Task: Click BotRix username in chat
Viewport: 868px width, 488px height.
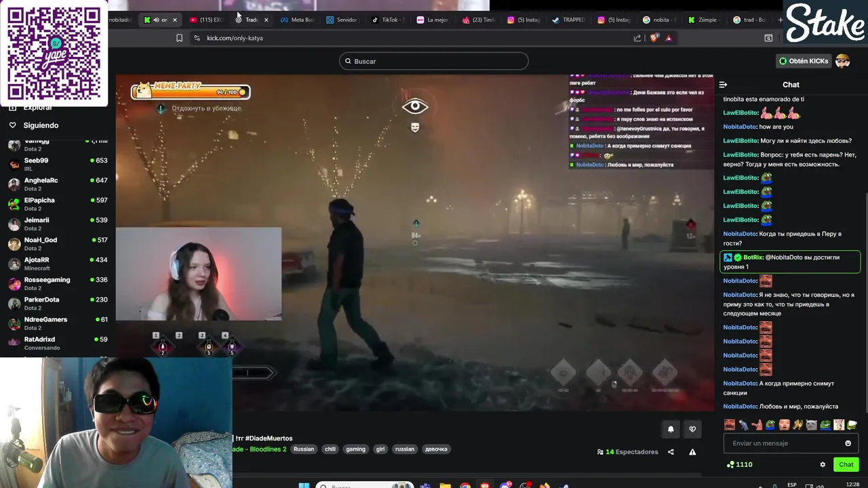Action: tap(753, 258)
